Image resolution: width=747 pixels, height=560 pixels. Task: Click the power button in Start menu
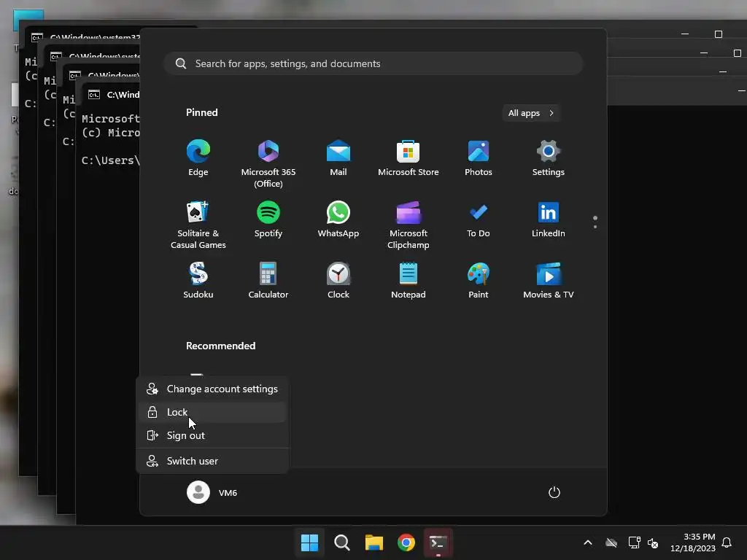[x=554, y=492]
